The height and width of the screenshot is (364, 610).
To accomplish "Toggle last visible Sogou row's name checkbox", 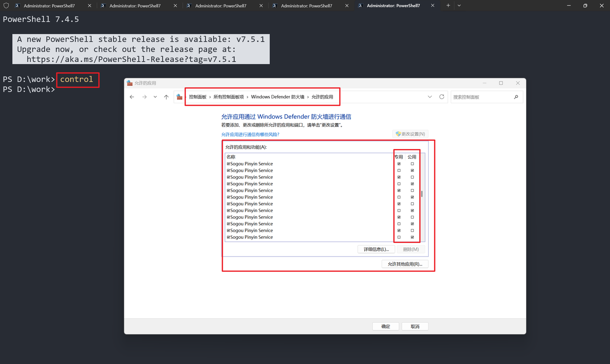I will tap(228, 237).
